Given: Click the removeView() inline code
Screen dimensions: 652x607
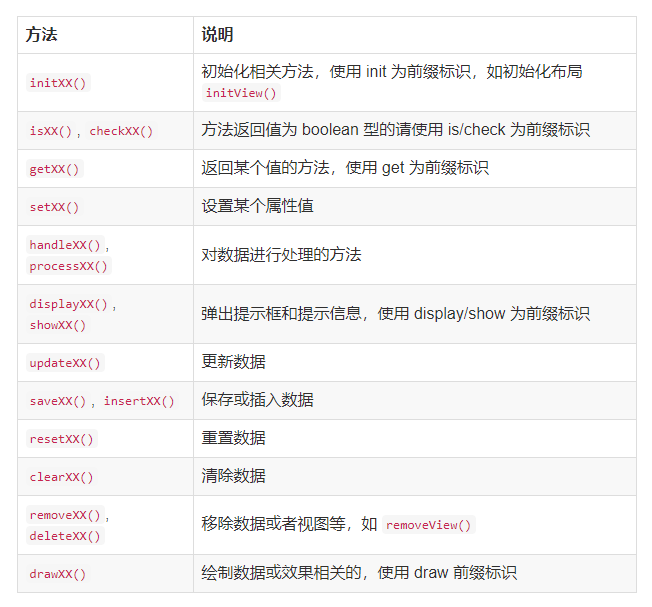Looking at the screenshot, I should [x=429, y=525].
